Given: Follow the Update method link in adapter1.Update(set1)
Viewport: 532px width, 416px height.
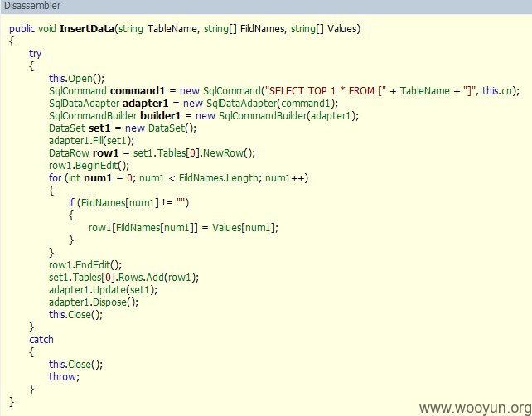Looking at the screenshot, I should pyautogui.click(x=109, y=290).
